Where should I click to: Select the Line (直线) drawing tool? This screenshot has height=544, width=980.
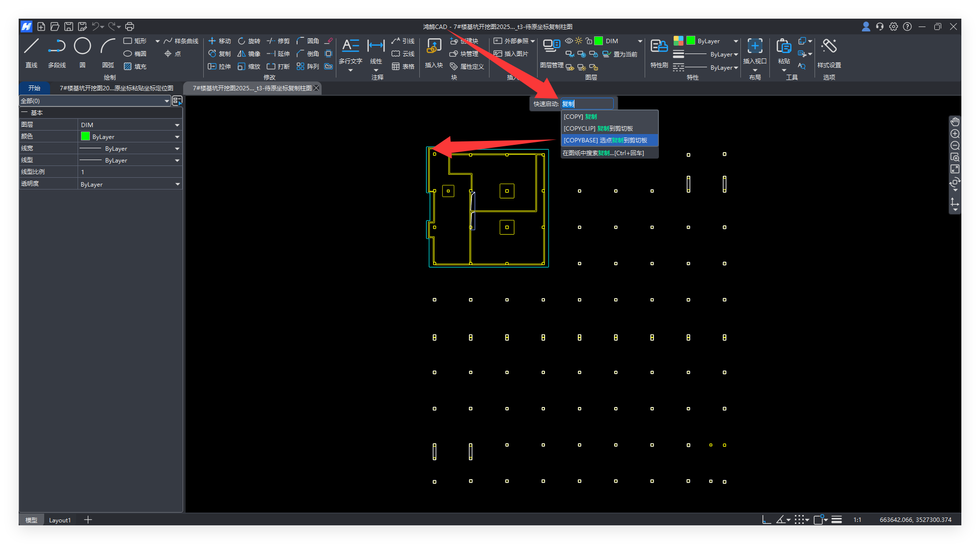tap(31, 46)
